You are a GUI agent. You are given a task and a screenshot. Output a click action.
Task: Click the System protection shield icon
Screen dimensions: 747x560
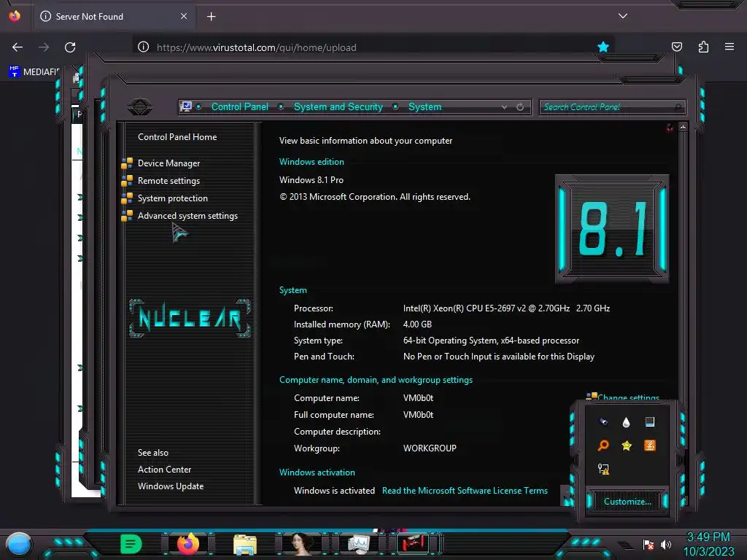127,198
